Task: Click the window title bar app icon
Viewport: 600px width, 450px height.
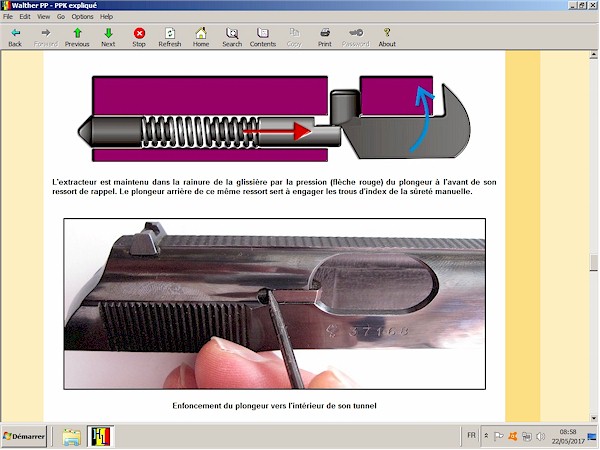Action: click(x=5, y=5)
